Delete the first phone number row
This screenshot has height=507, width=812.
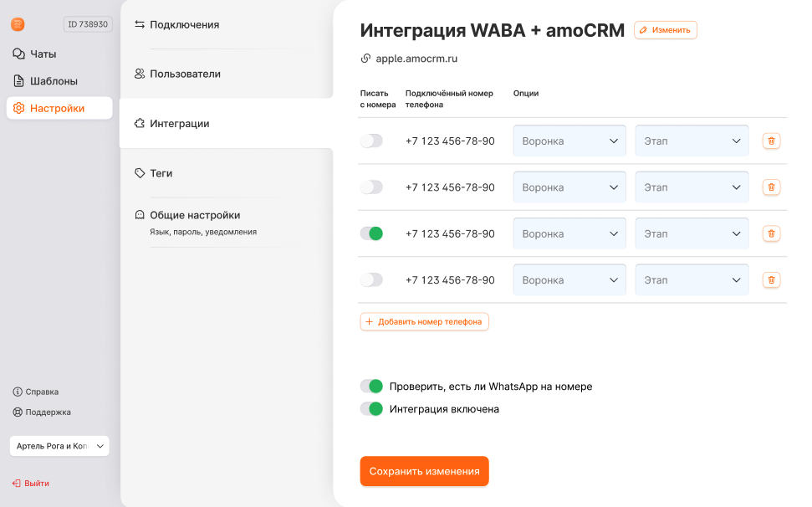coord(771,141)
